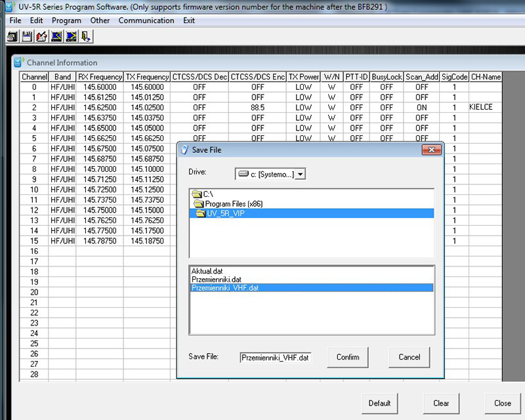
Task: Open the Other menu
Action: point(100,20)
